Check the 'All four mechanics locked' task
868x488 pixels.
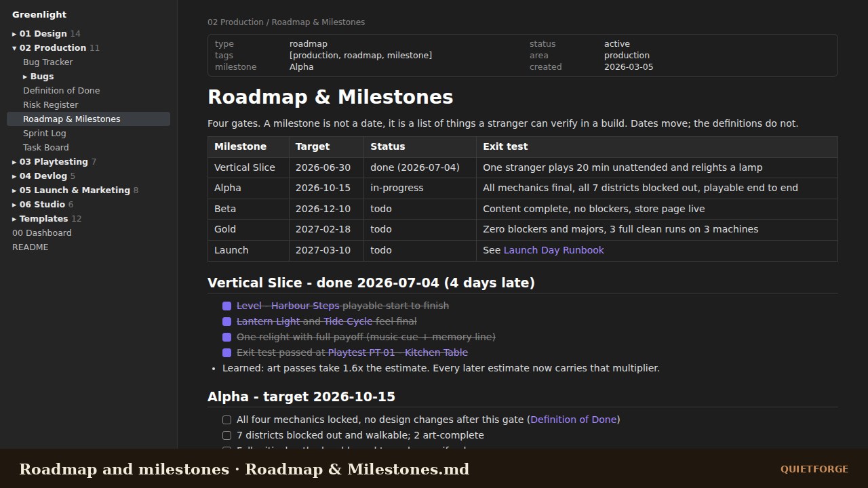tap(227, 420)
